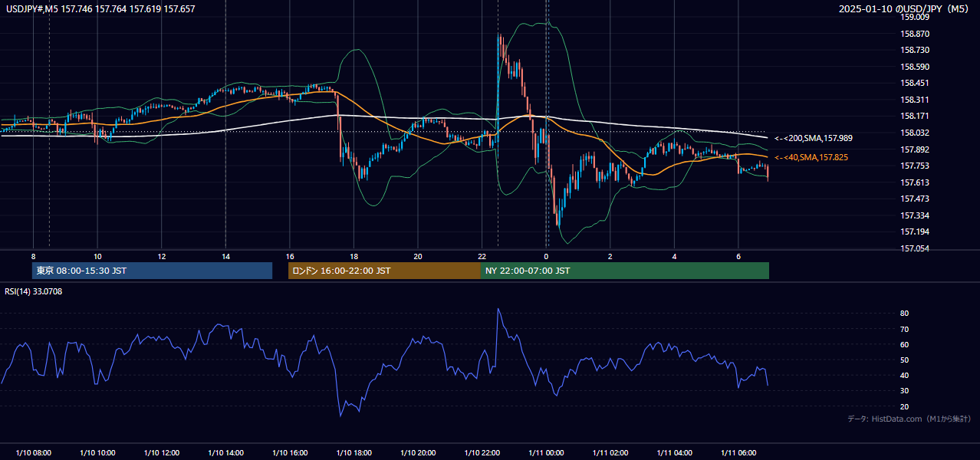The width and height of the screenshot is (980, 460).
Task: Click the 1/11 00:00 bottom time label
Action: tap(546, 453)
